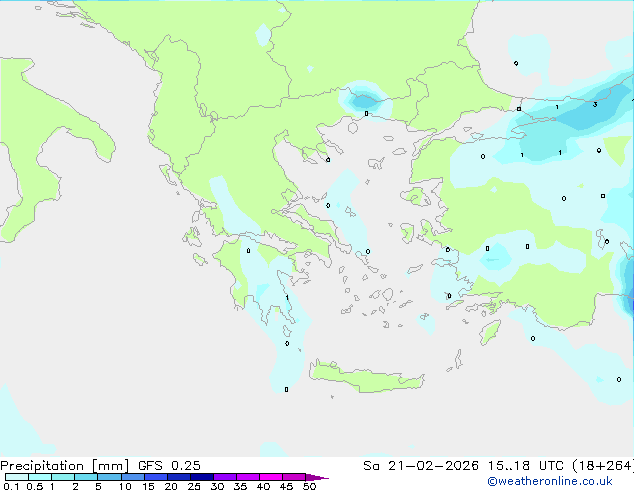Viewport: 634px width, 490px height.
Task: Click the legend value label "25"
Action: (x=194, y=486)
